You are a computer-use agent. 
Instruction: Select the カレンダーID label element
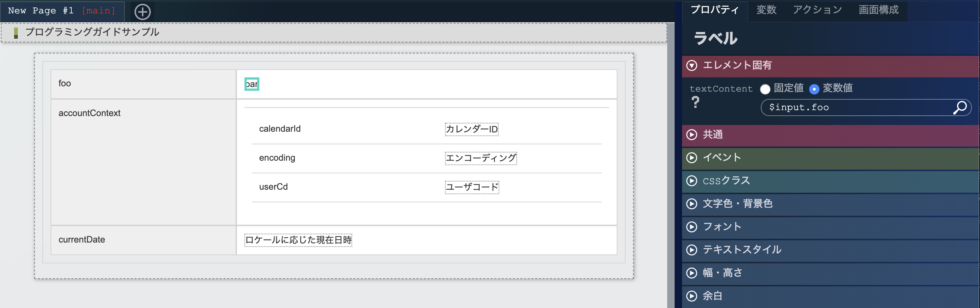click(x=471, y=129)
